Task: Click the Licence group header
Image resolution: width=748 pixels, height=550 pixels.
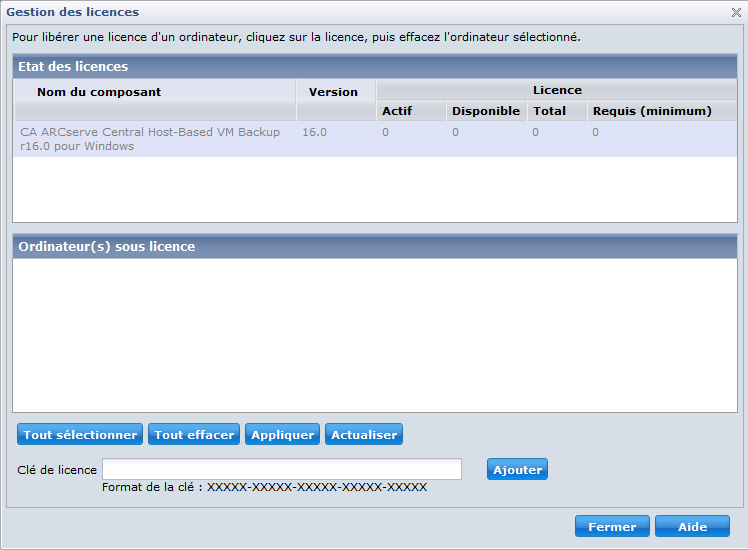Action: 557,90
